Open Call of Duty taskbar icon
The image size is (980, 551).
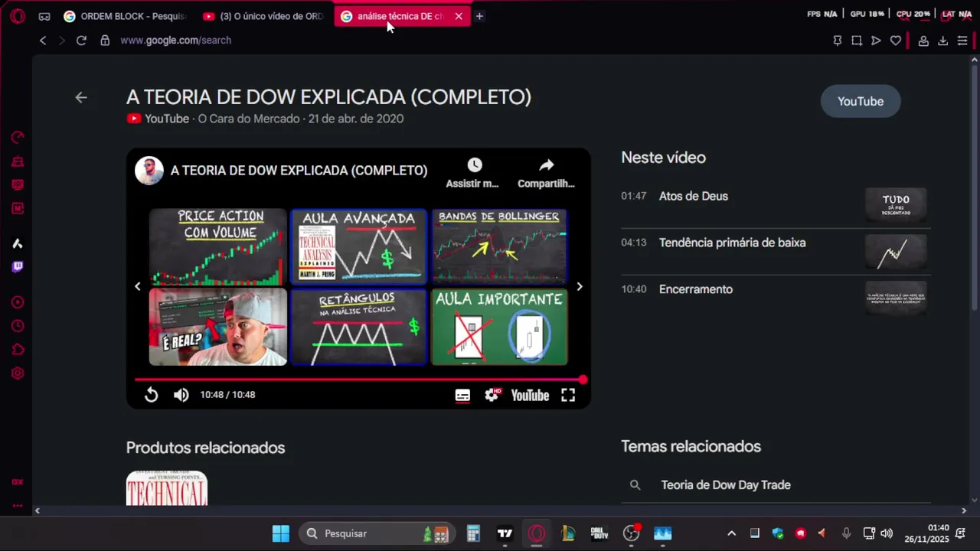coord(599,533)
